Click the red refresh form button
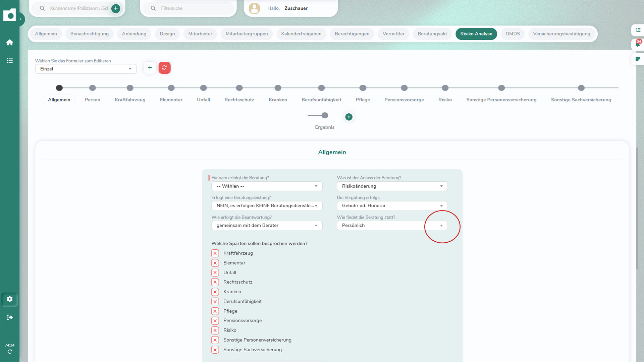This screenshot has height=362, width=644. [164, 67]
